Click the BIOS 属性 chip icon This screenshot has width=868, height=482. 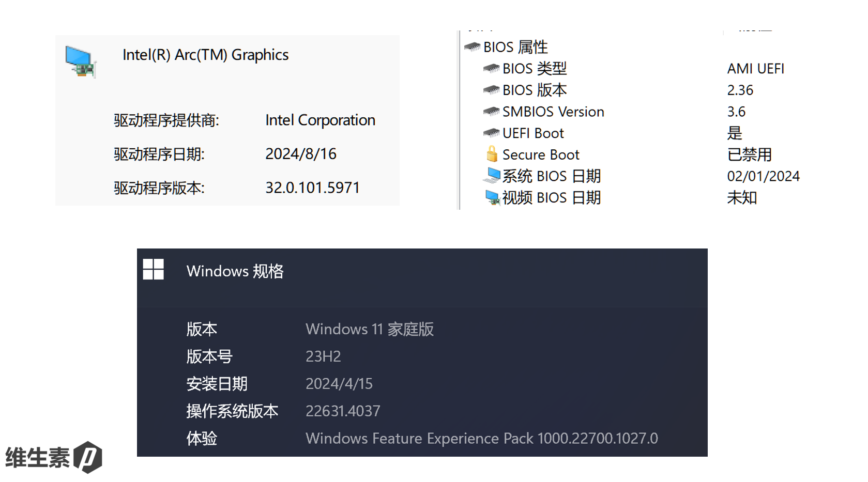pos(472,47)
